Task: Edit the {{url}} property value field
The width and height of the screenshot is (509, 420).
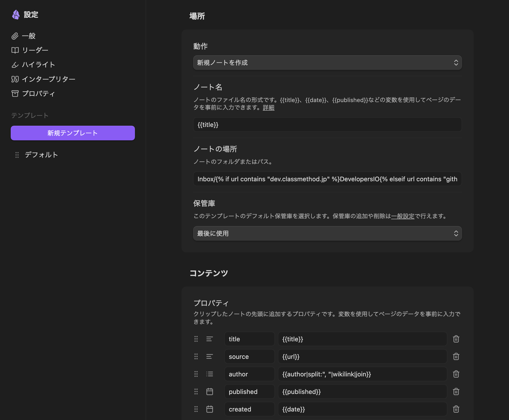Action: (x=362, y=356)
